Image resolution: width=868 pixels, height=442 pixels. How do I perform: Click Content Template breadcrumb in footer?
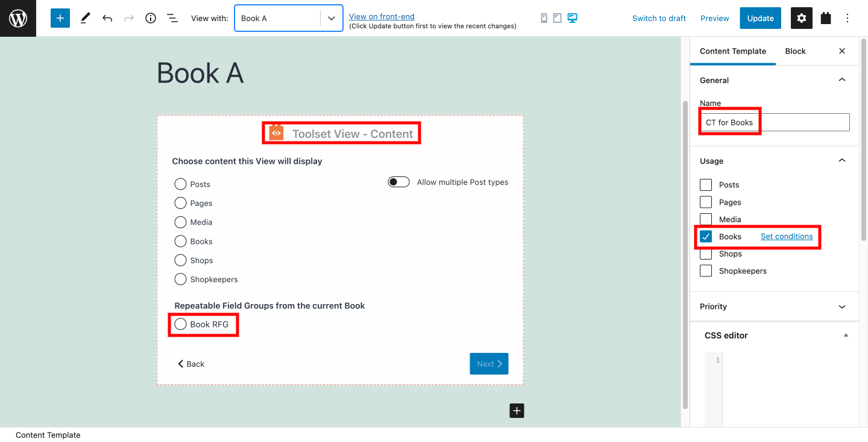click(x=48, y=435)
